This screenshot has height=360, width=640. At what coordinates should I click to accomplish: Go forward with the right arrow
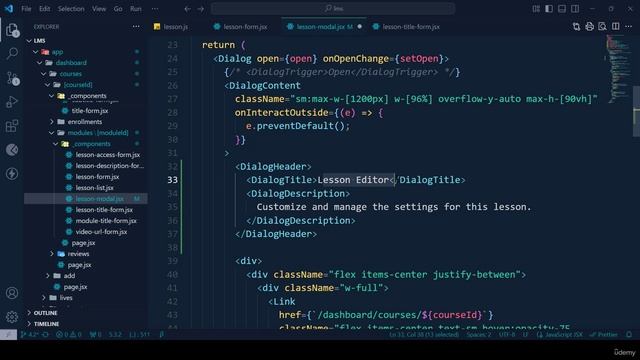201,9
